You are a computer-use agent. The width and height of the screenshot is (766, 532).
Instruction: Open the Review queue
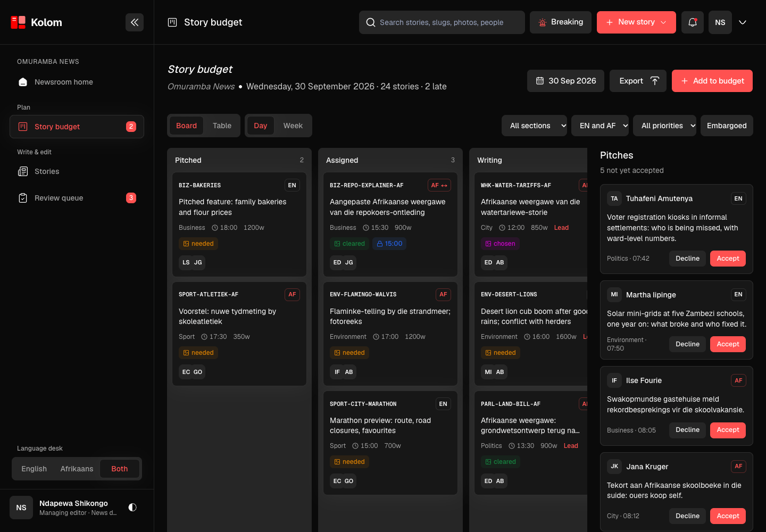(x=77, y=198)
